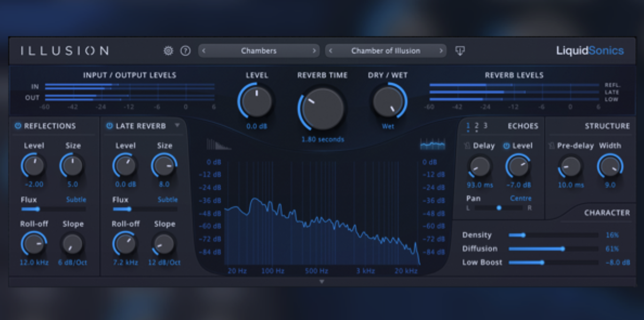644x320 pixels.
Task: Click the 93.0 ms Delay value
Action: tap(480, 185)
